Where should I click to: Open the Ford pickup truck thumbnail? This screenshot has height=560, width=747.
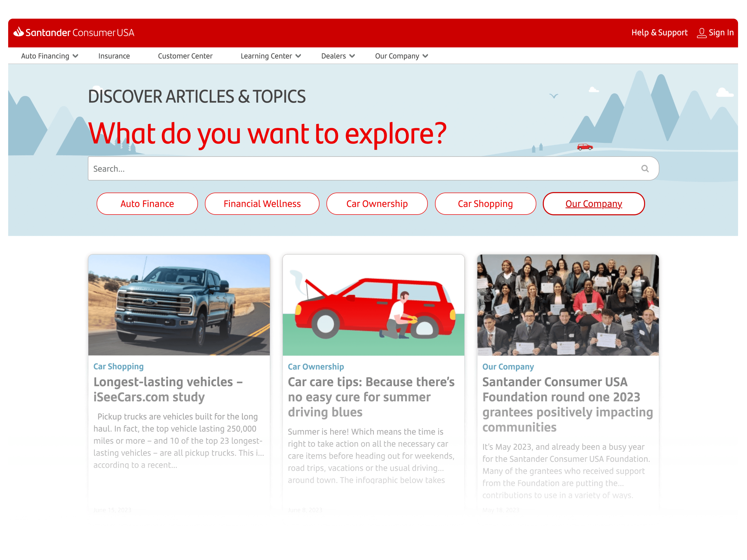(x=179, y=305)
